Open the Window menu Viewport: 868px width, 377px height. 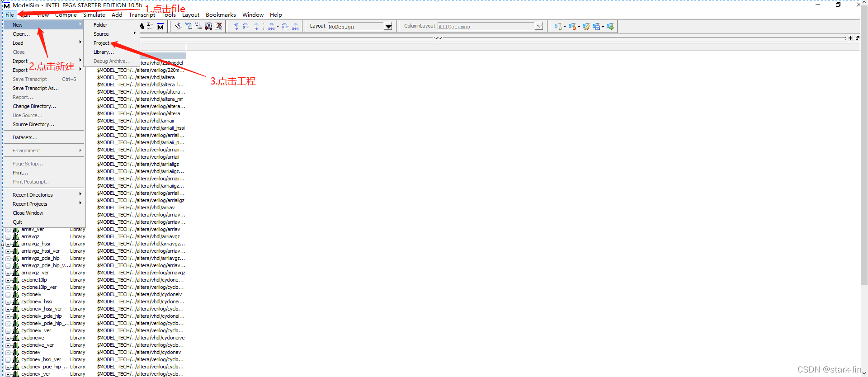pos(253,15)
